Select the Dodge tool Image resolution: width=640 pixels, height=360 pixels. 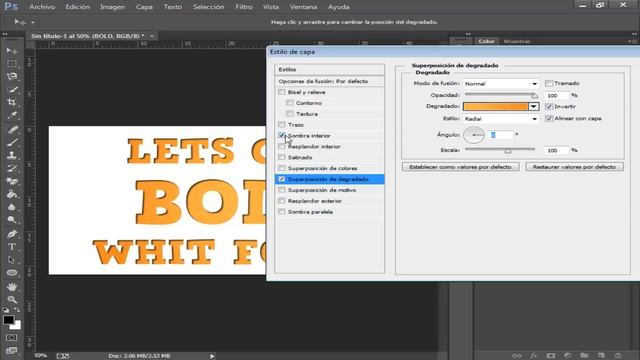11,220
